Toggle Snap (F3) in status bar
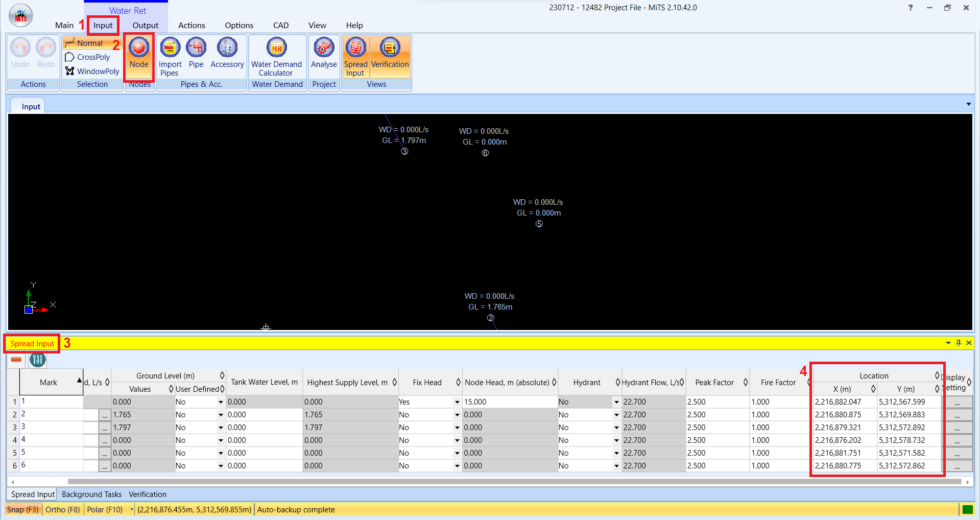This screenshot has width=980, height=520. coord(22,509)
